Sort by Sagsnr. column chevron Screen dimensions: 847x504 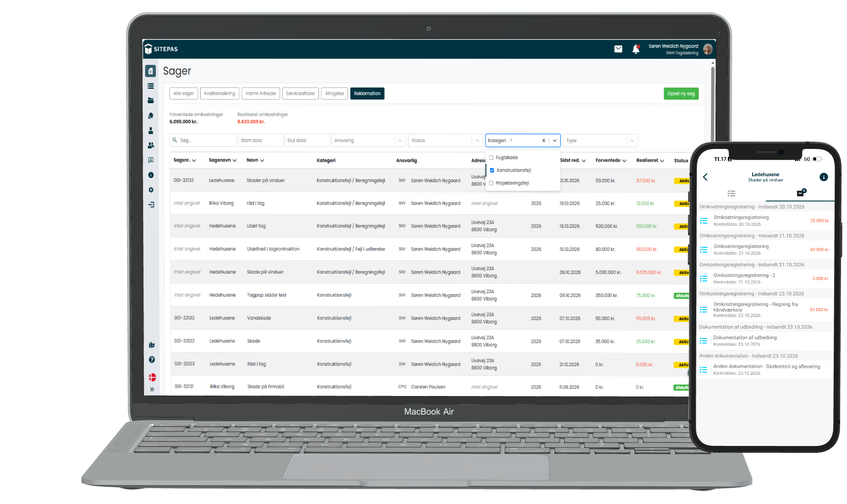click(x=194, y=161)
